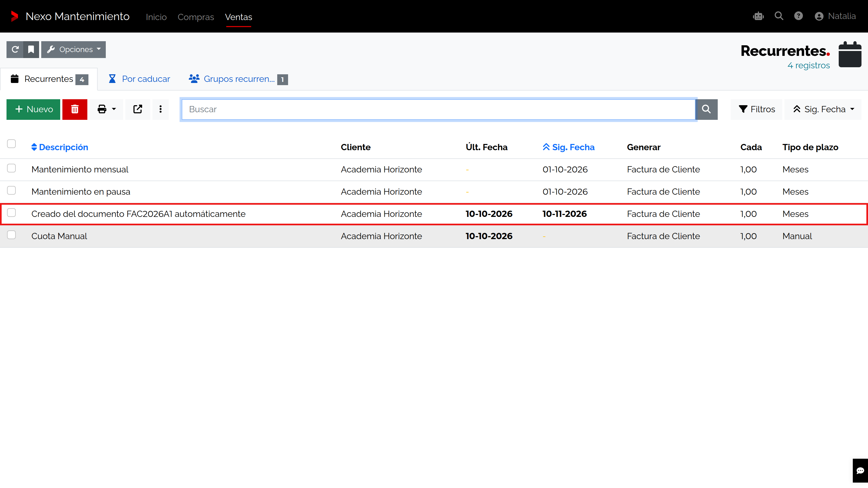868x488 pixels.
Task: Open the three-dot more actions menu
Action: 160,109
